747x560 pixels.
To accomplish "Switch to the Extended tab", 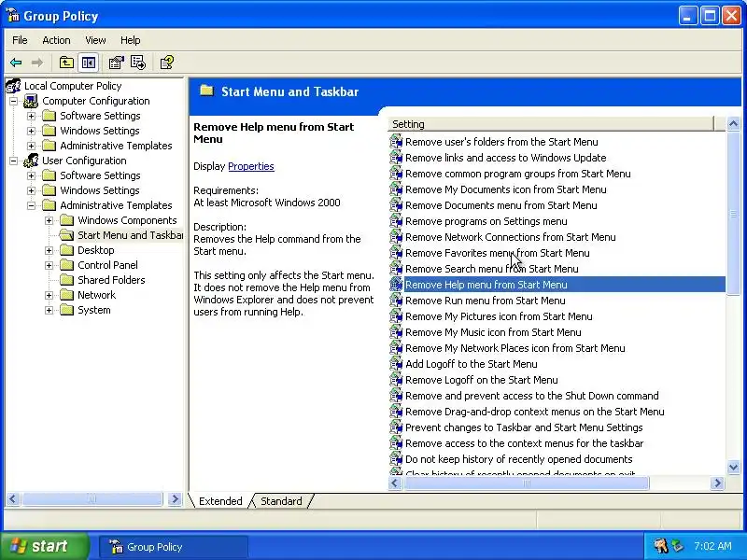I will coord(220,501).
